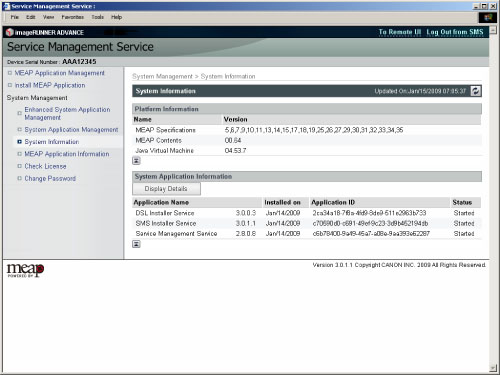
Task: Click the scrollbar up arrow
Action: [493, 30]
